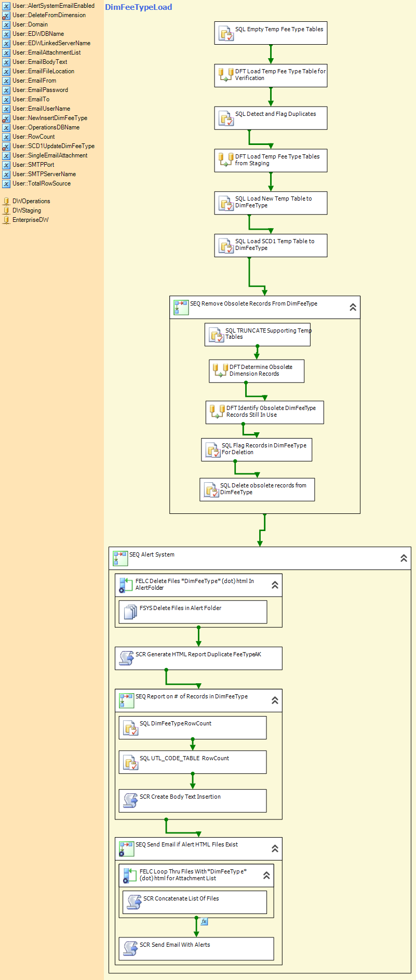Click the SCR Create Body Text Insertion icon
The width and height of the screenshot is (416, 980).
pyautogui.click(x=130, y=801)
